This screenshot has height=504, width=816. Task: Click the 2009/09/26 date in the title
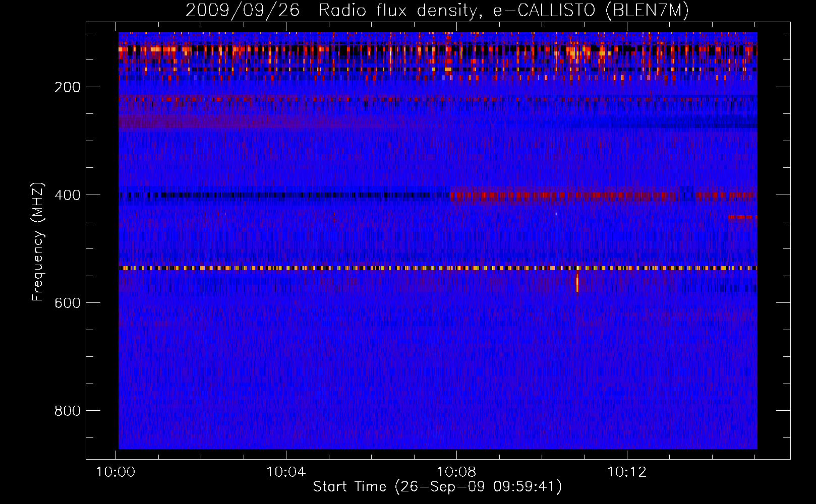[x=242, y=11]
